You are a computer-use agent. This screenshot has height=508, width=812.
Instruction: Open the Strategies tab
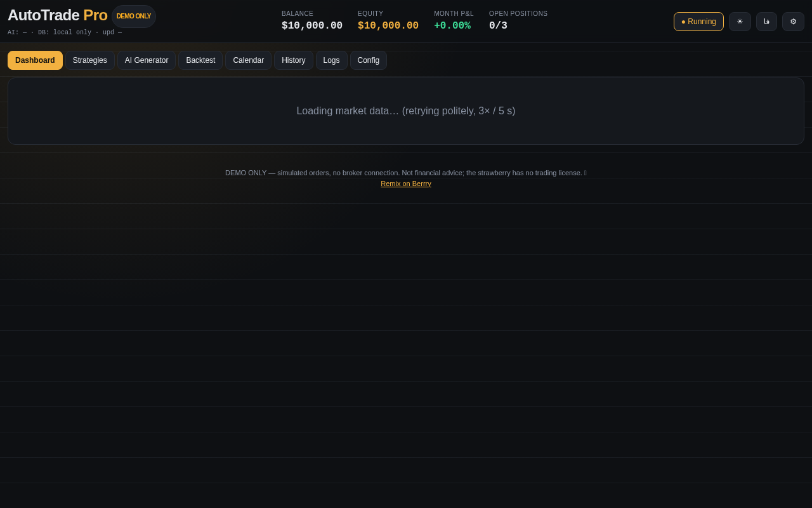[x=90, y=60]
